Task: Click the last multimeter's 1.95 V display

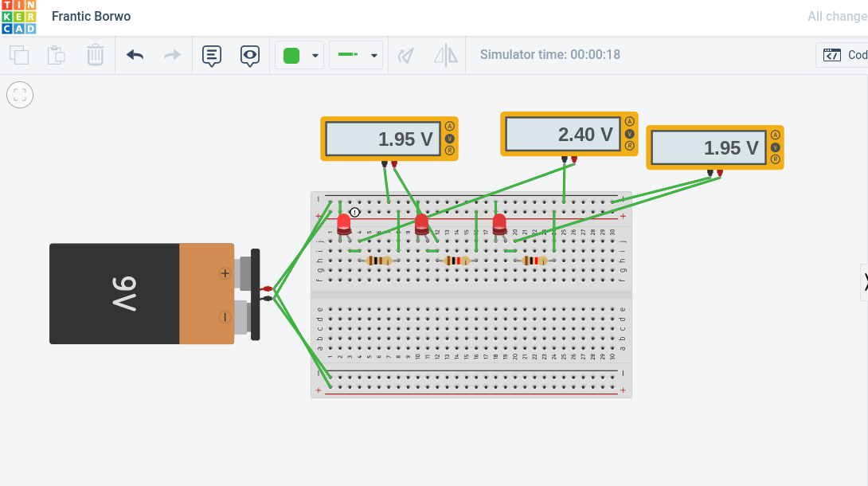Action: [709, 148]
